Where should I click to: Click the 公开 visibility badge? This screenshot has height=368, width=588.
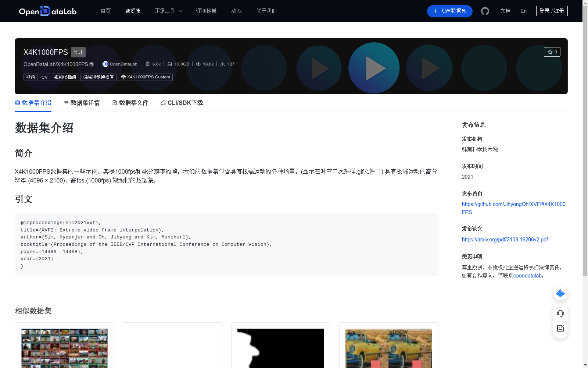[x=78, y=52]
